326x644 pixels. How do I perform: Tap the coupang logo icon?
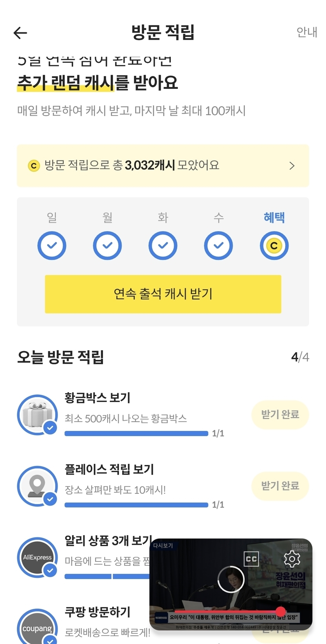[37, 628]
